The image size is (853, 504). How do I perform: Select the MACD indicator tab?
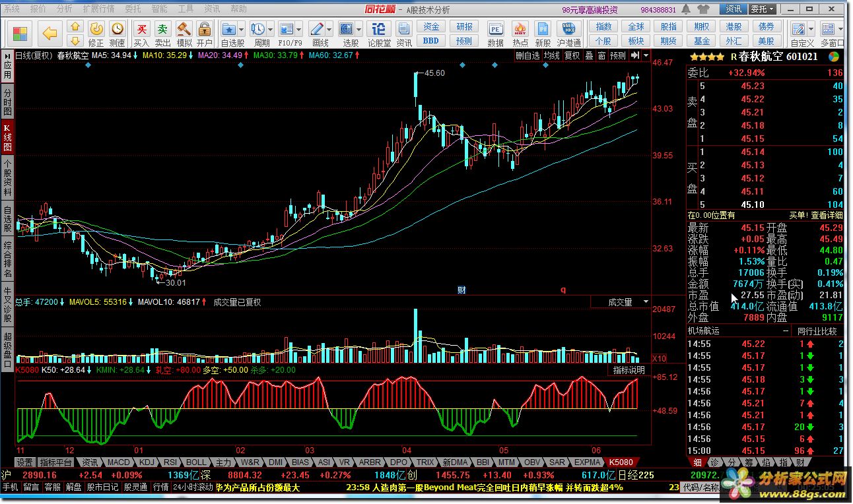point(119,462)
